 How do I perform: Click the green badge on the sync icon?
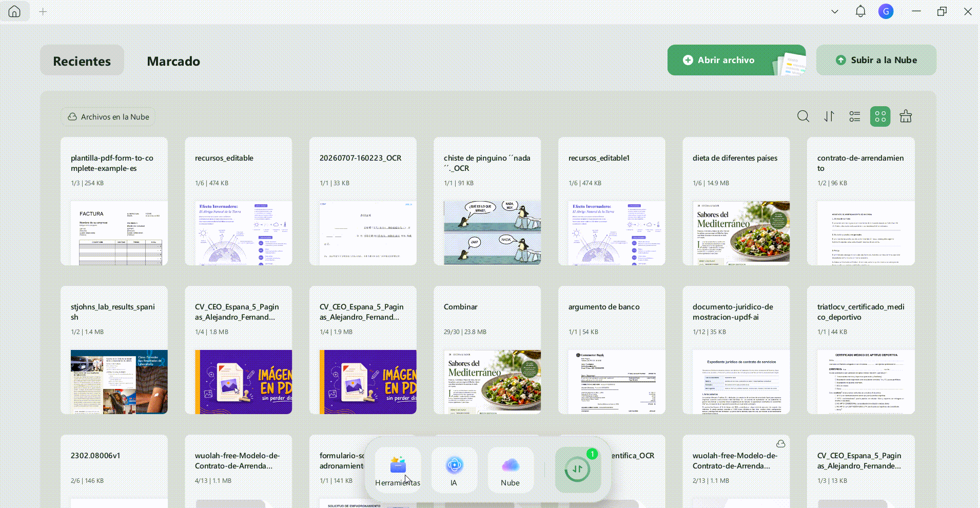click(x=592, y=454)
